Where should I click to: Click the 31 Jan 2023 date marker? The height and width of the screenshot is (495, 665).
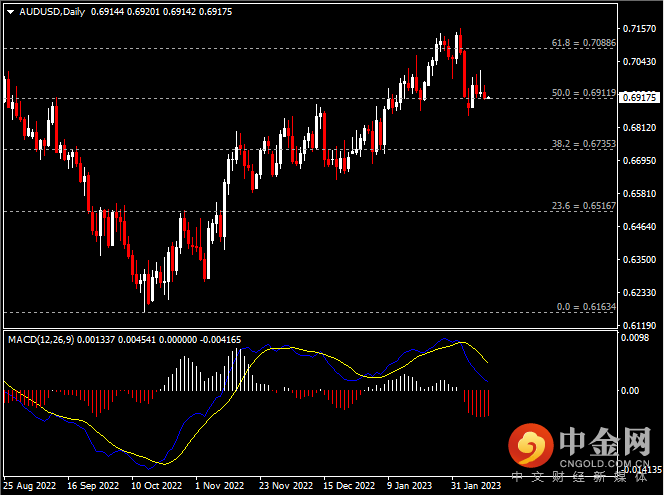474,485
